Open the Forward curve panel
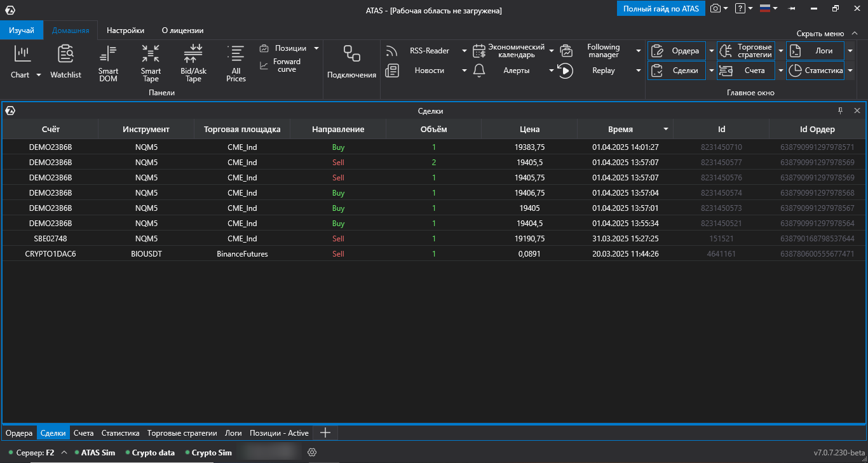Viewport: 868px width, 463px height. coord(280,65)
